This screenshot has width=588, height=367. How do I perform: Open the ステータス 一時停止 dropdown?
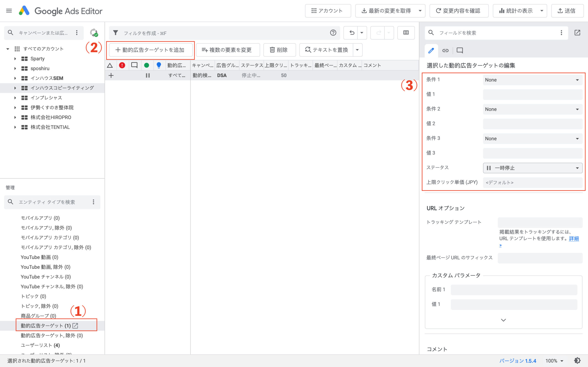point(532,168)
